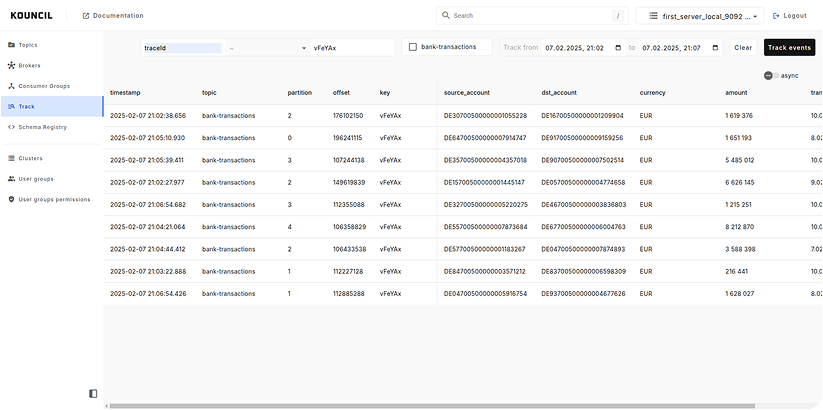
Task: Click the Schema Registry code icon
Action: pos(12,127)
